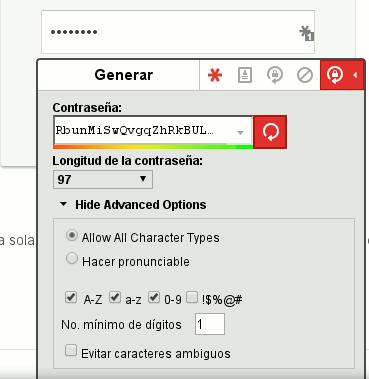The image size is (369, 379).
Task: Uncheck the 0-9 digits checkbox
Action: (x=154, y=297)
